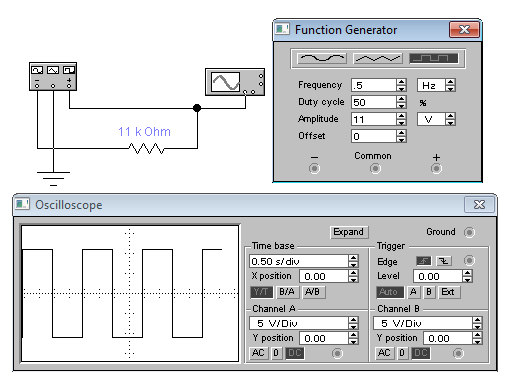The height and width of the screenshot is (379, 527).
Task: Click the Trigger Level value field
Action: tap(438, 276)
